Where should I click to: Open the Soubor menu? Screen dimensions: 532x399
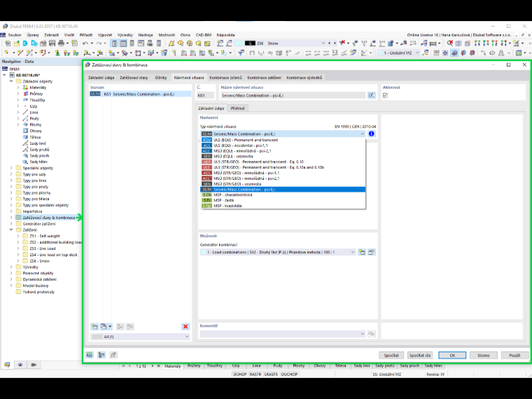click(x=15, y=35)
